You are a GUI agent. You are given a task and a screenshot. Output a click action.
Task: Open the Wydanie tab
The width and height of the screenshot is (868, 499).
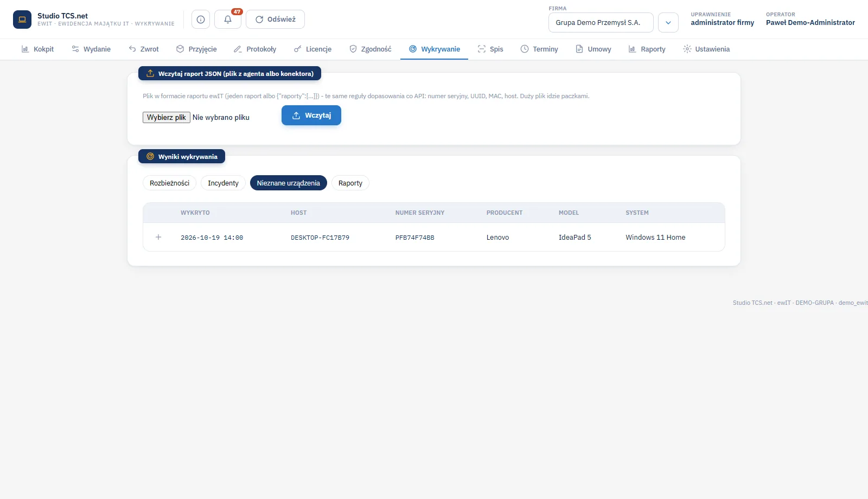click(x=91, y=49)
